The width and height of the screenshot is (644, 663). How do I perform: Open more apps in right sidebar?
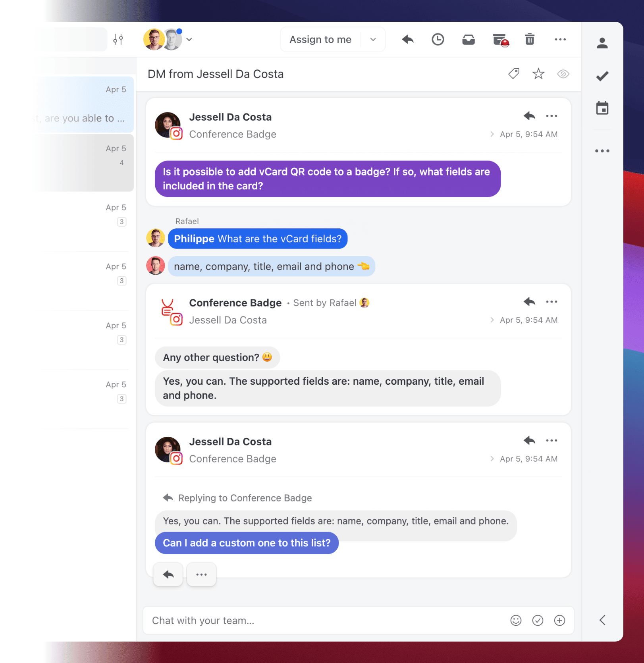coord(602,151)
